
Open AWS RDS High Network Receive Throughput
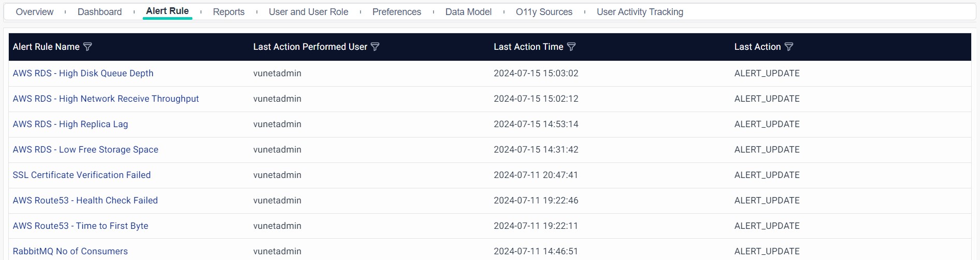point(106,99)
